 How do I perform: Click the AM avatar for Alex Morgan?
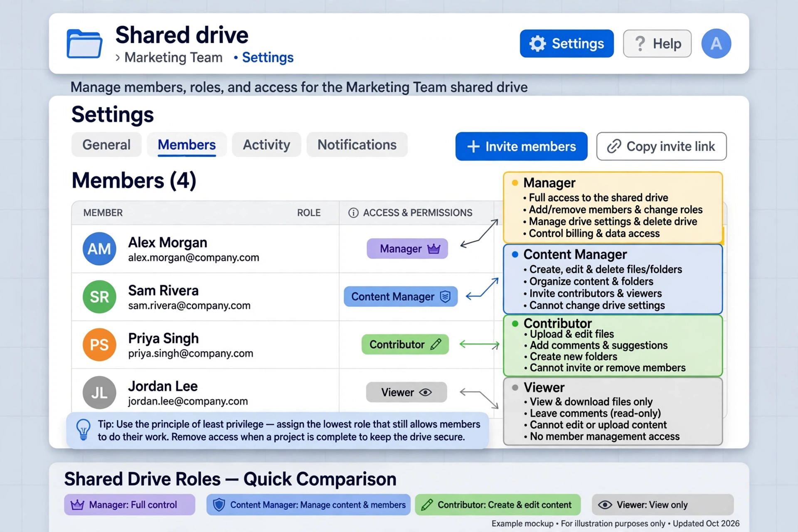tap(99, 249)
